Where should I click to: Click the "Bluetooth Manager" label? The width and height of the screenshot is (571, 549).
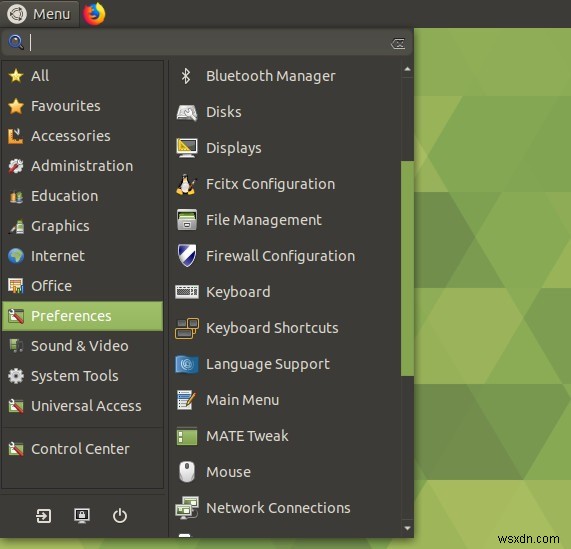tap(271, 76)
